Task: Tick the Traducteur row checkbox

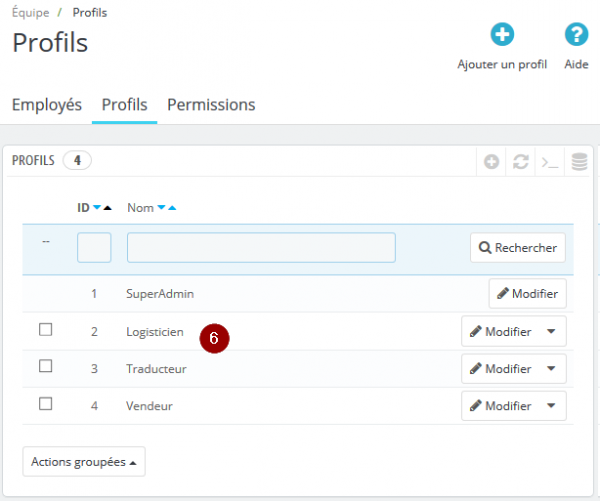Action: pos(46,366)
